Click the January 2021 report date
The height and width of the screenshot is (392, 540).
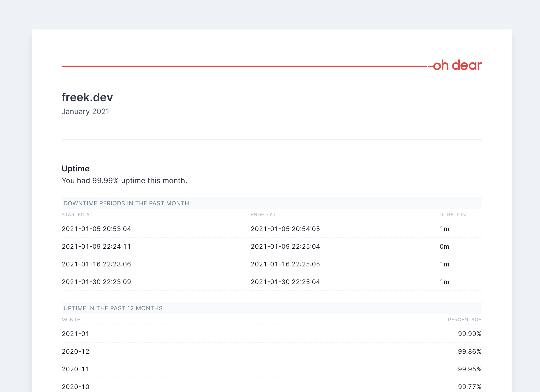click(x=85, y=111)
